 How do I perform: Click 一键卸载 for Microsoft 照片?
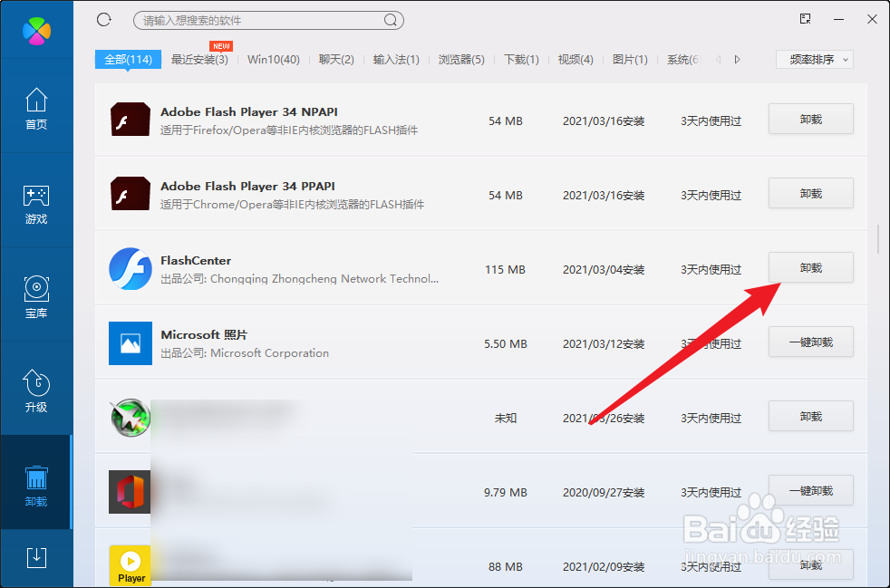[811, 342]
